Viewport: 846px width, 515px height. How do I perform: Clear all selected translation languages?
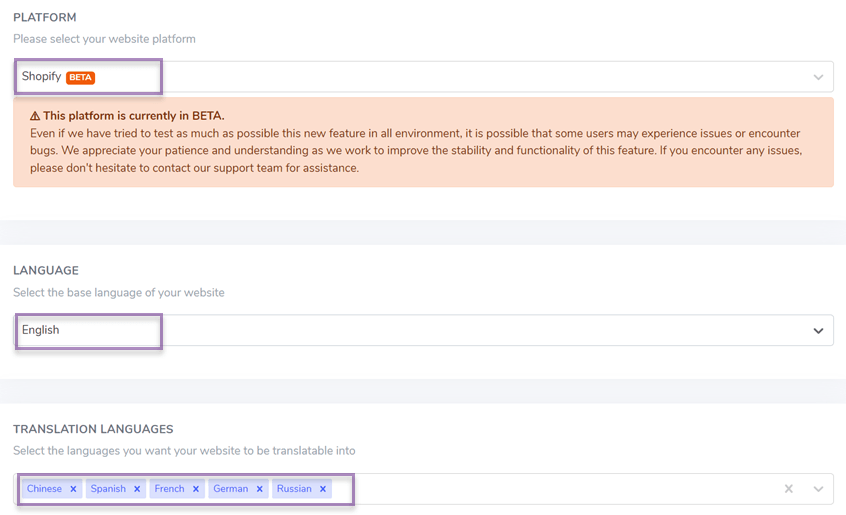point(788,489)
